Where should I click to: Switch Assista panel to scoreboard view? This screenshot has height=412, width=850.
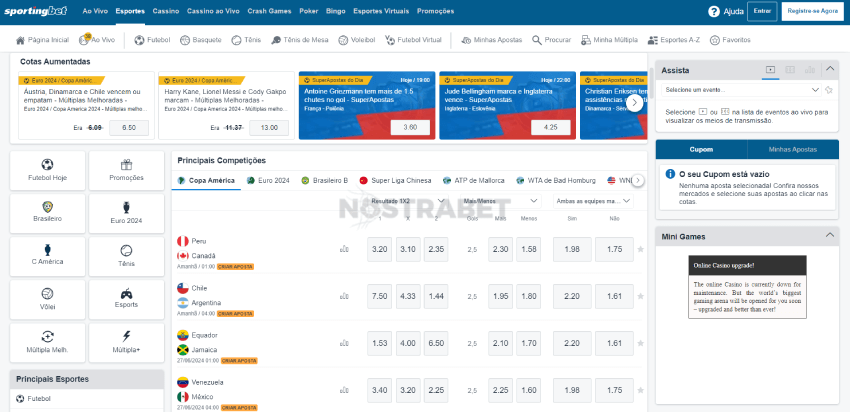(790, 69)
